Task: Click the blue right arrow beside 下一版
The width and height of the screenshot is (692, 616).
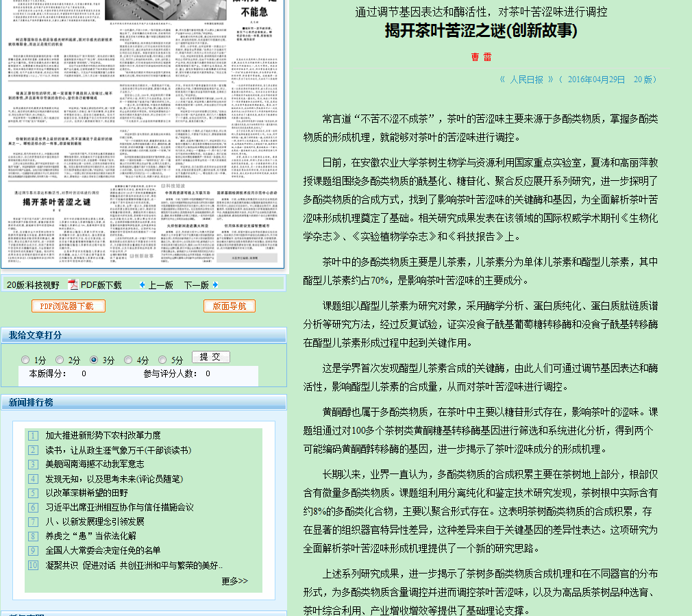Action: click(x=215, y=285)
